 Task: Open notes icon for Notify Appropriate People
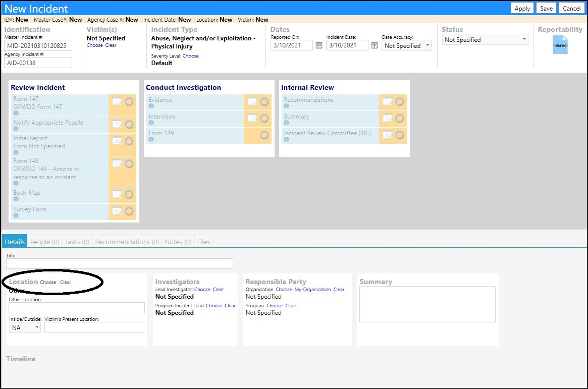(x=117, y=124)
